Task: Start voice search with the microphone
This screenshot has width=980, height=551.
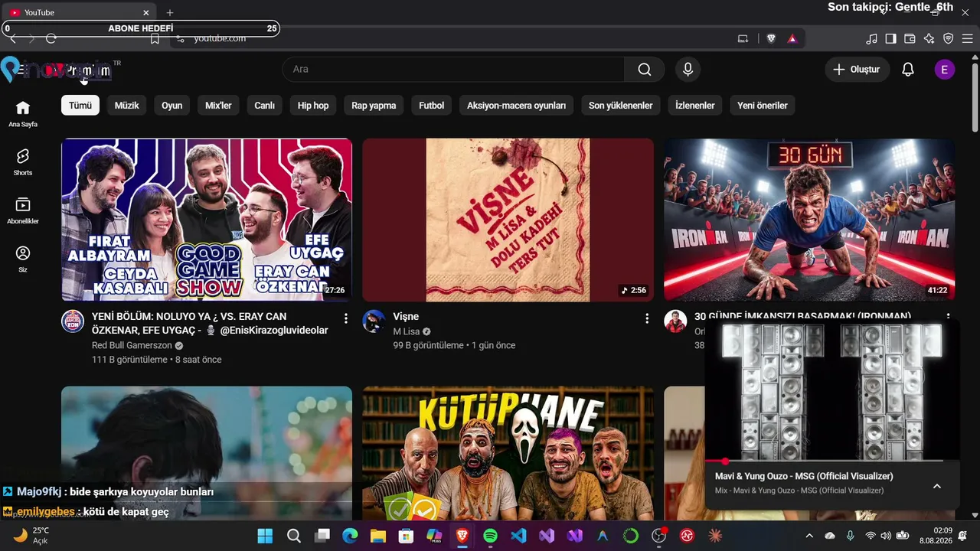Action: click(688, 70)
